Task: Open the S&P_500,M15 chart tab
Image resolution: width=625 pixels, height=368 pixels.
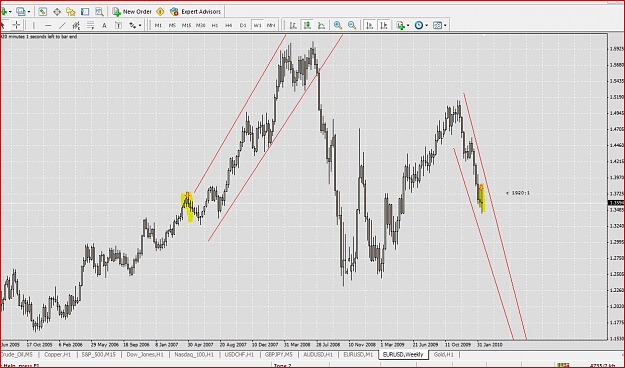Action: 98,354
